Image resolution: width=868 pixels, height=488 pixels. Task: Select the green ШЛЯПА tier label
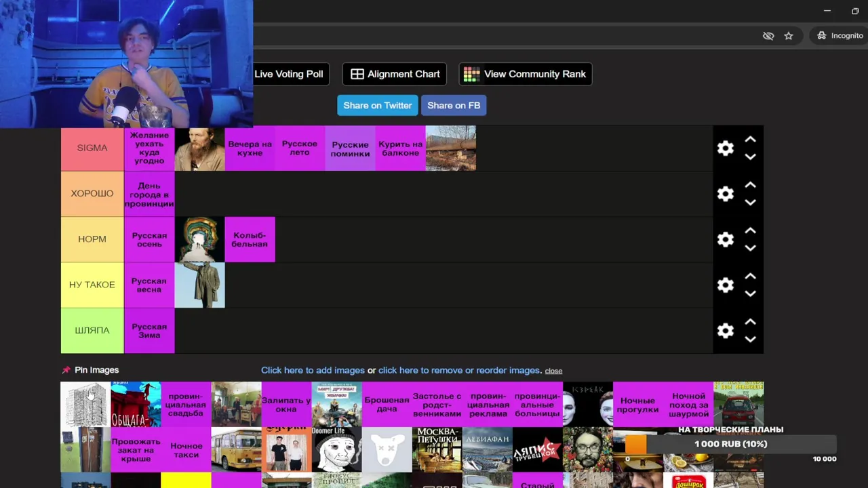92,331
